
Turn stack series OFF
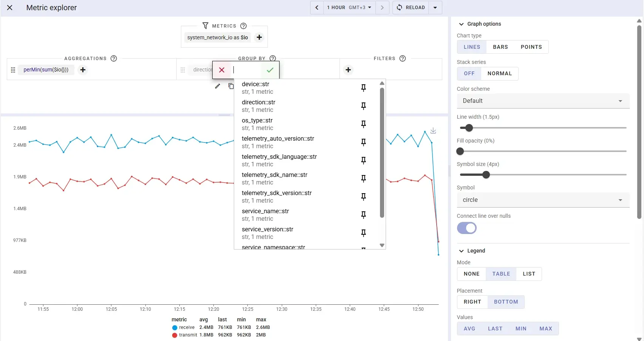[469, 73]
